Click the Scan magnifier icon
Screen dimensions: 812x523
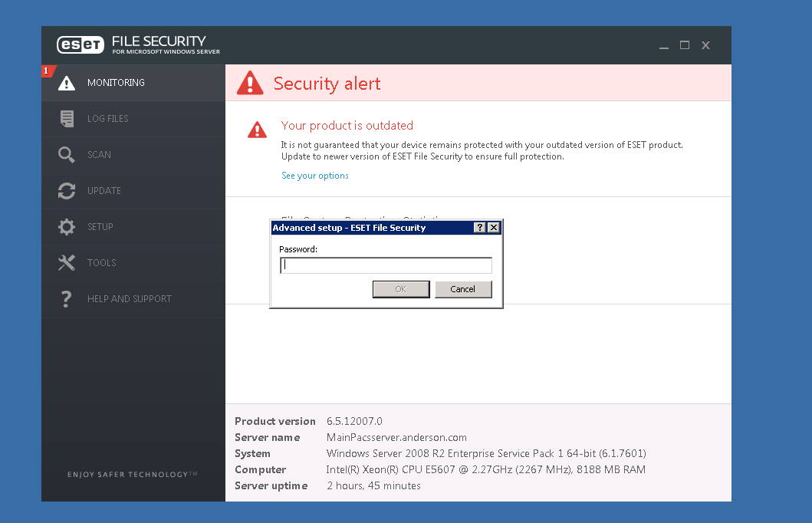[x=66, y=154]
